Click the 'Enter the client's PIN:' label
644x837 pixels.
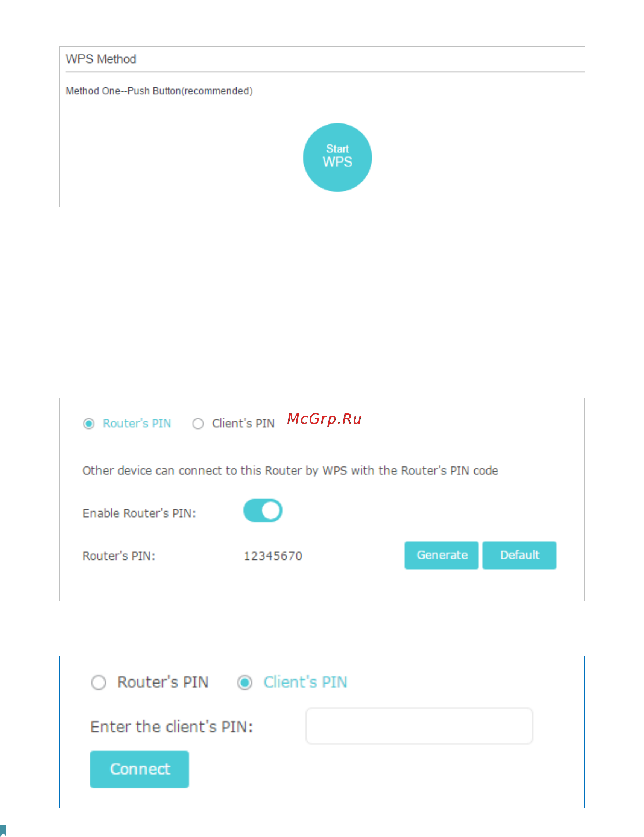[172, 727]
